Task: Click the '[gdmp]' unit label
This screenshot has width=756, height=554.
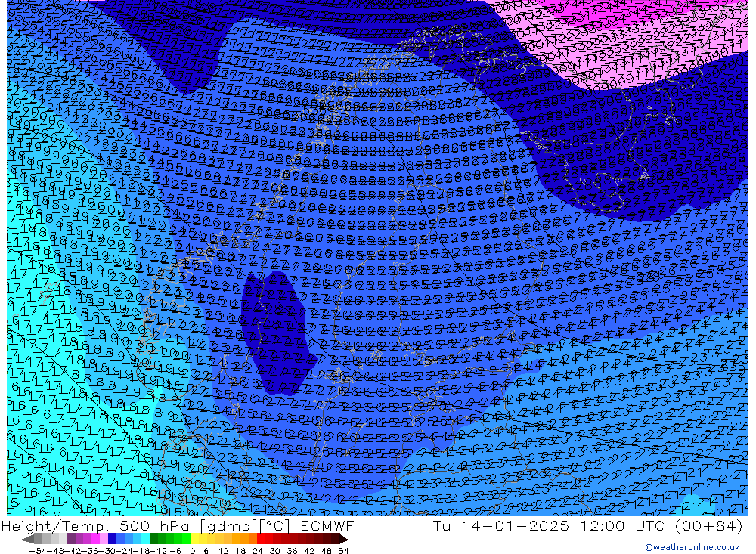Action: (228, 527)
